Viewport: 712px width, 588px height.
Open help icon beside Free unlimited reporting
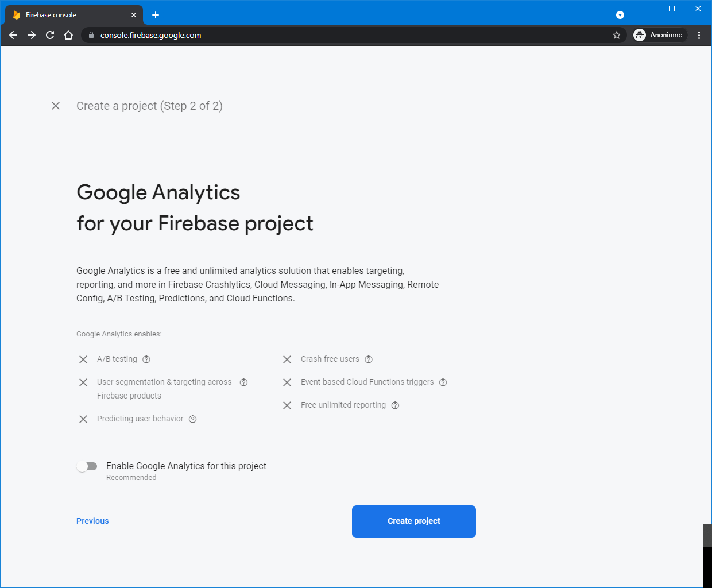395,405
